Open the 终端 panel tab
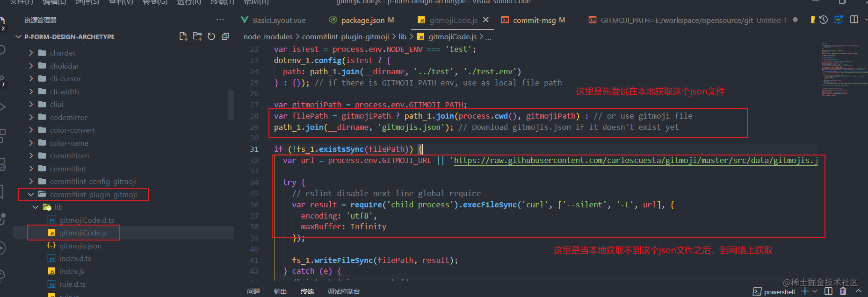 (x=307, y=291)
